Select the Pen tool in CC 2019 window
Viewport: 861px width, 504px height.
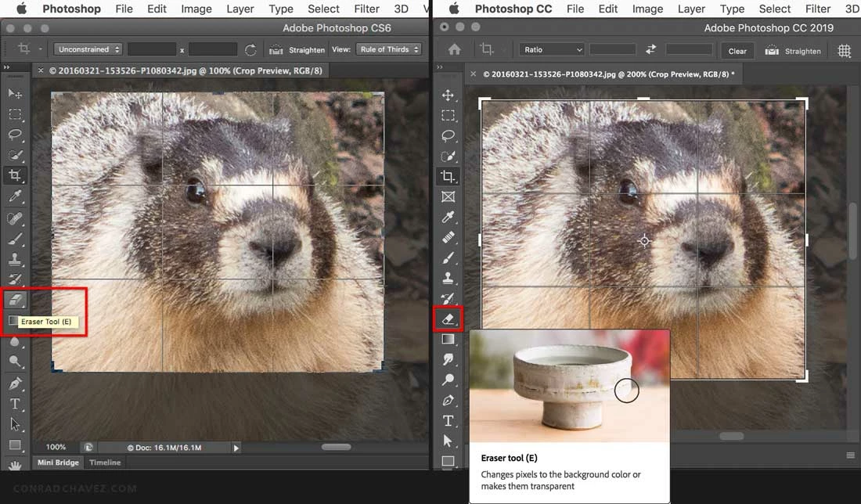pyautogui.click(x=448, y=400)
